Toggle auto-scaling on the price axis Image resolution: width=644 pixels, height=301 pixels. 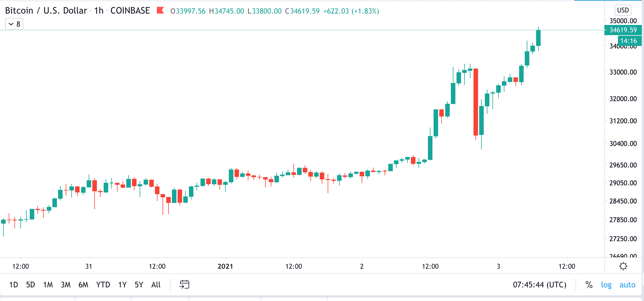click(628, 285)
